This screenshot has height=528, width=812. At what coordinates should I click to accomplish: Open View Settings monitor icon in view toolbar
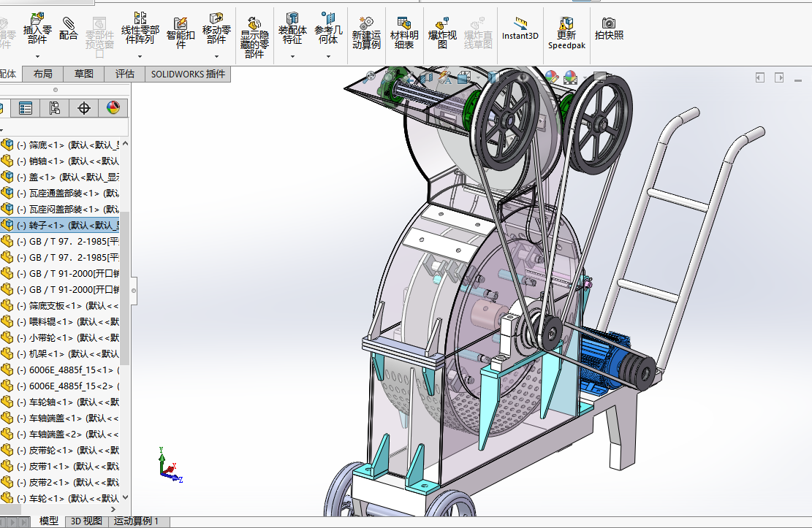pos(599,77)
